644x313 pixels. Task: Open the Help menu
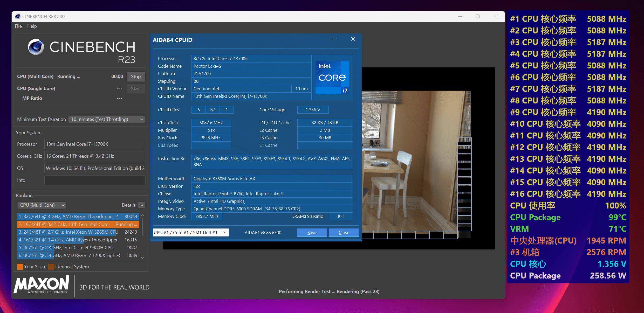coord(32,26)
